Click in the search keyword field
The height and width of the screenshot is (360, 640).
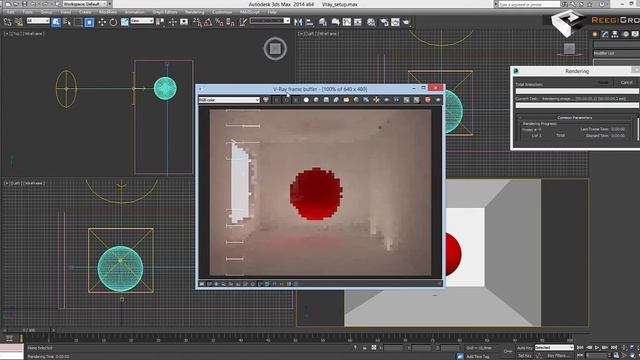529,4
